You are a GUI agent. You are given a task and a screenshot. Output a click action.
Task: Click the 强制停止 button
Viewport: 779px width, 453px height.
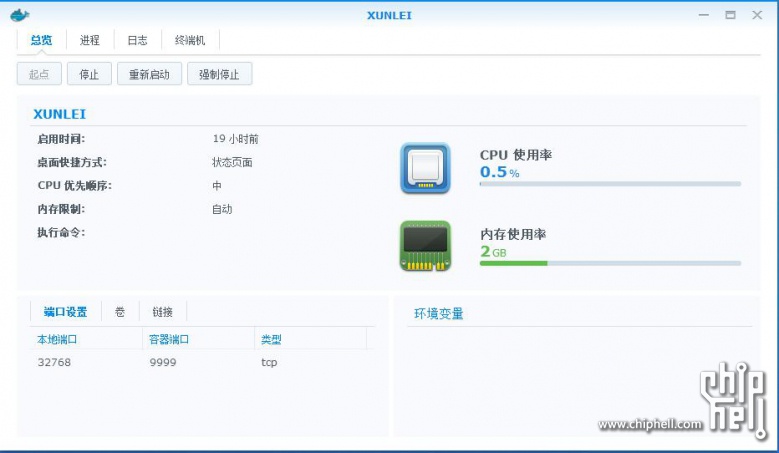(x=220, y=74)
